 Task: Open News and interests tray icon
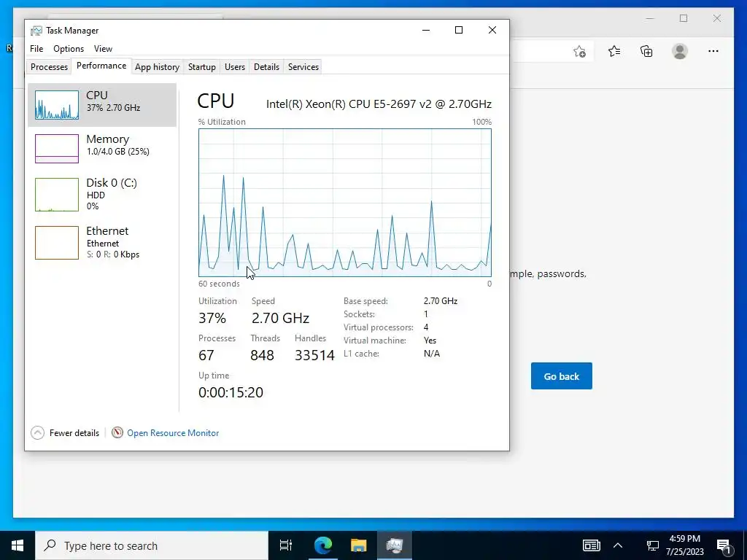tap(591, 545)
